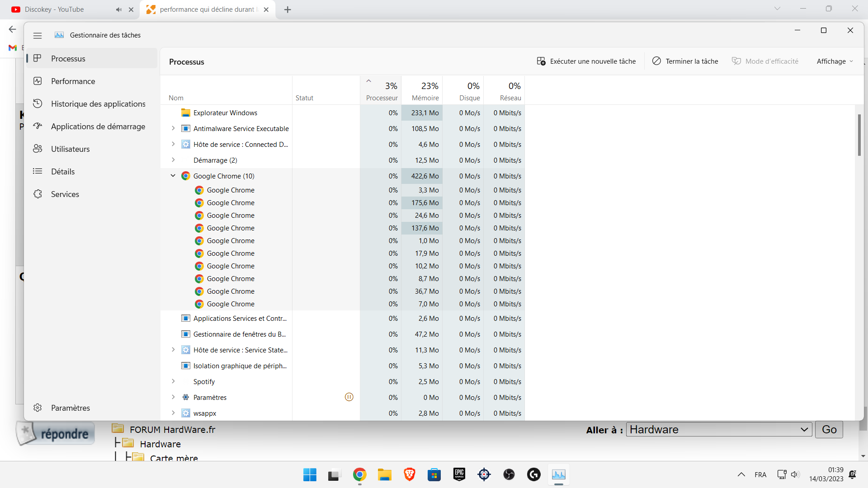The image size is (868, 488).
Task: Switch to the Performance section
Action: [x=92, y=81]
